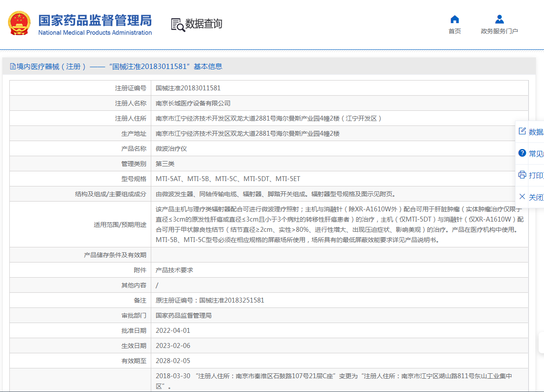Click 常见 help entry in the side panel
This screenshot has width=544, height=392.
(x=536, y=154)
